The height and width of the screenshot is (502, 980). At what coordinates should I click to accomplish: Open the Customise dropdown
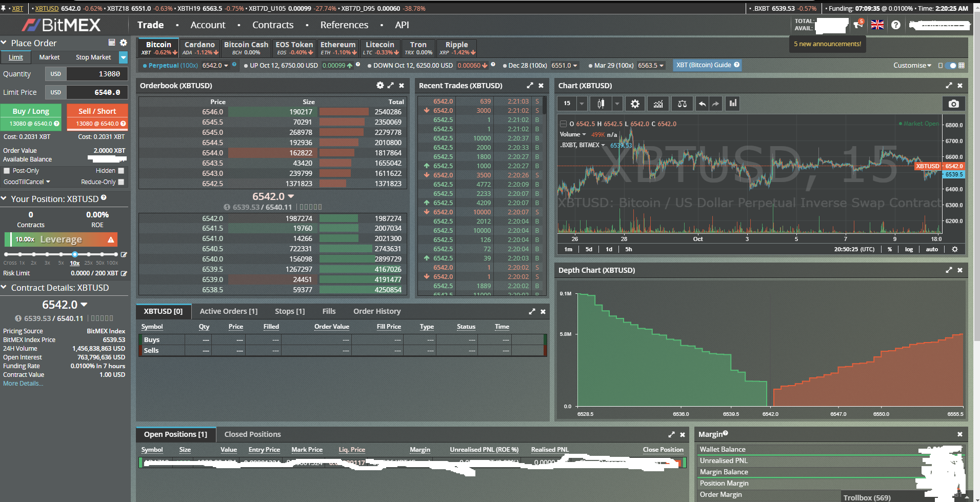tap(912, 65)
